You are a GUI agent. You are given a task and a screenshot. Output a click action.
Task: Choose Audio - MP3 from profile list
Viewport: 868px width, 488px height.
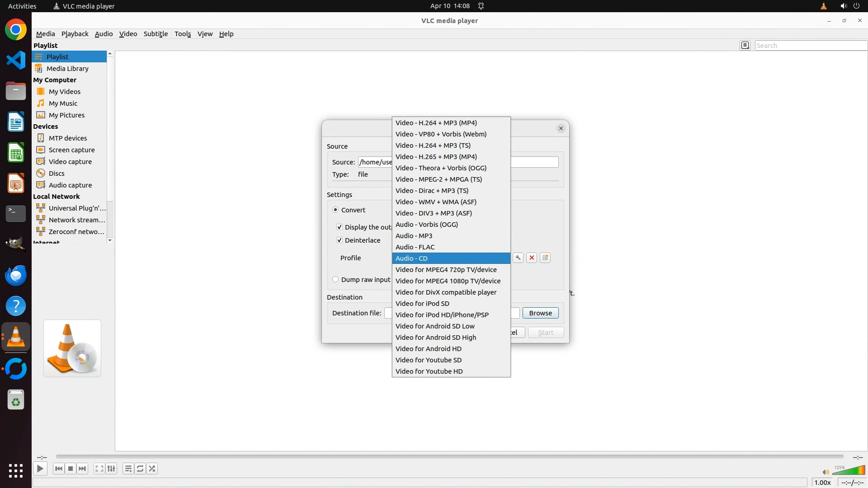pos(414,235)
